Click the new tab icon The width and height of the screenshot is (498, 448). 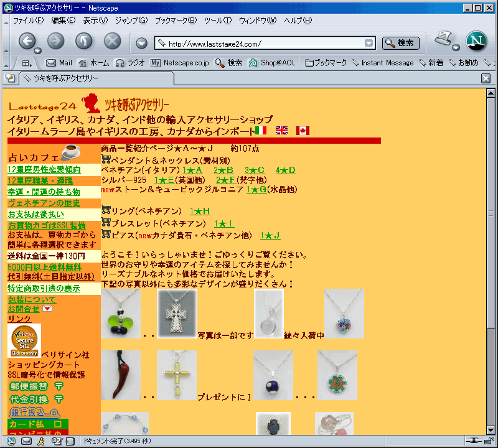(x=10, y=78)
